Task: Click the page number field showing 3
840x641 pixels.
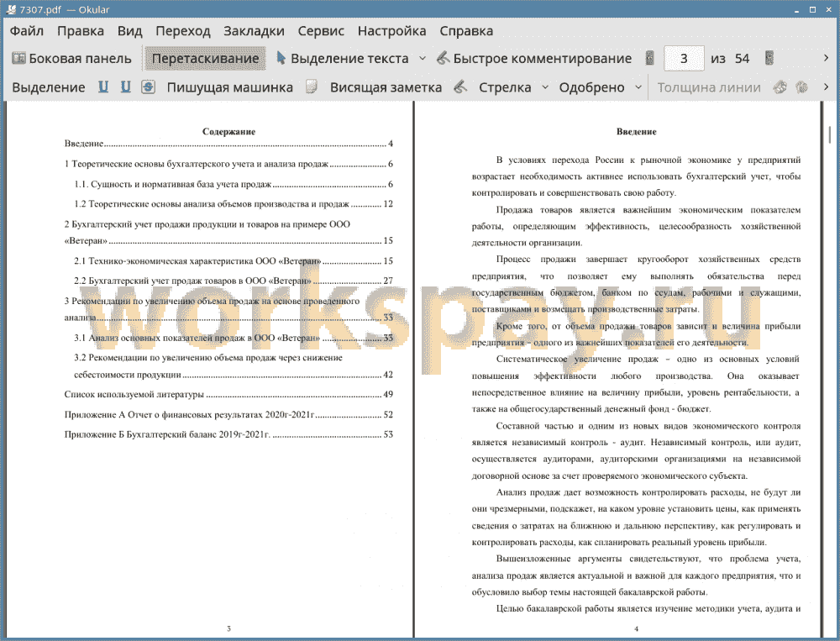Action: (x=684, y=59)
